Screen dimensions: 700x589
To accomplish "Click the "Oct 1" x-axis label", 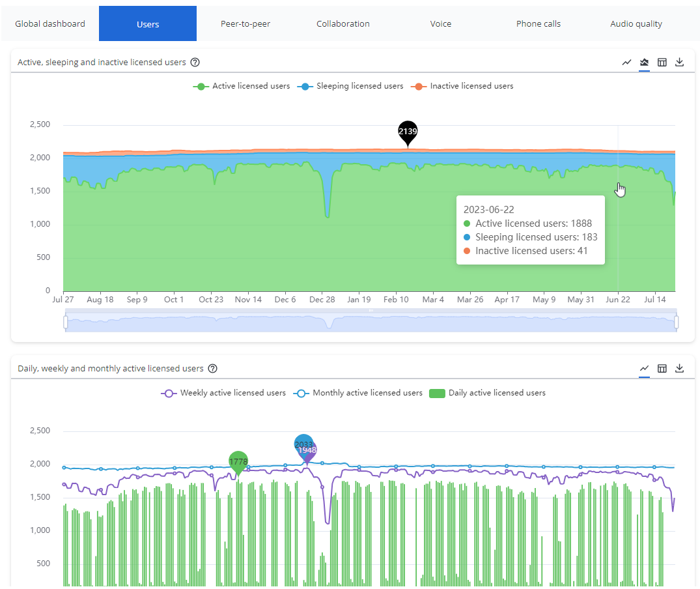I will 174,300.
